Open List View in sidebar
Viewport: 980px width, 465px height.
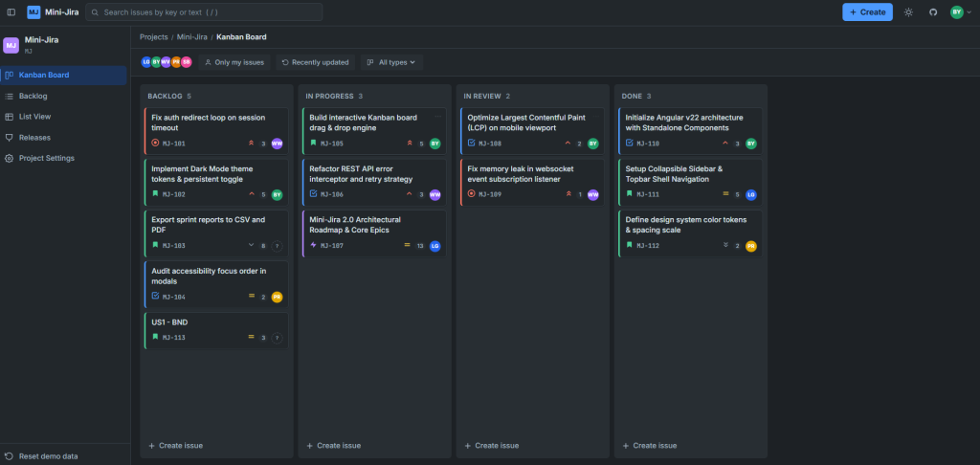(64, 117)
